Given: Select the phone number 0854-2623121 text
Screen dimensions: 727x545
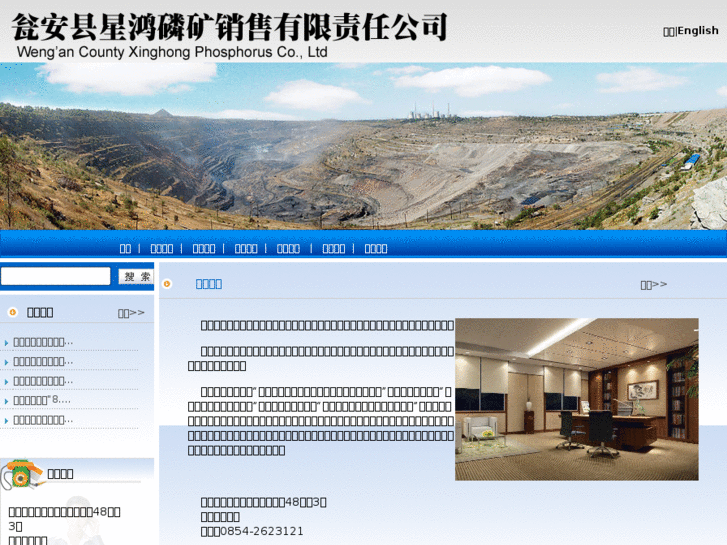Looking at the screenshot, I should 261,531.
